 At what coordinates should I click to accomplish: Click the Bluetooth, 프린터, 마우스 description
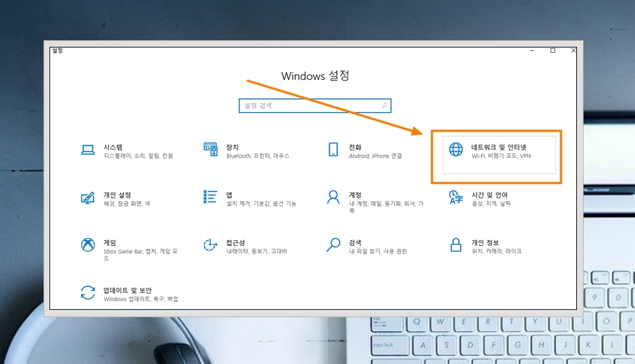(x=258, y=156)
